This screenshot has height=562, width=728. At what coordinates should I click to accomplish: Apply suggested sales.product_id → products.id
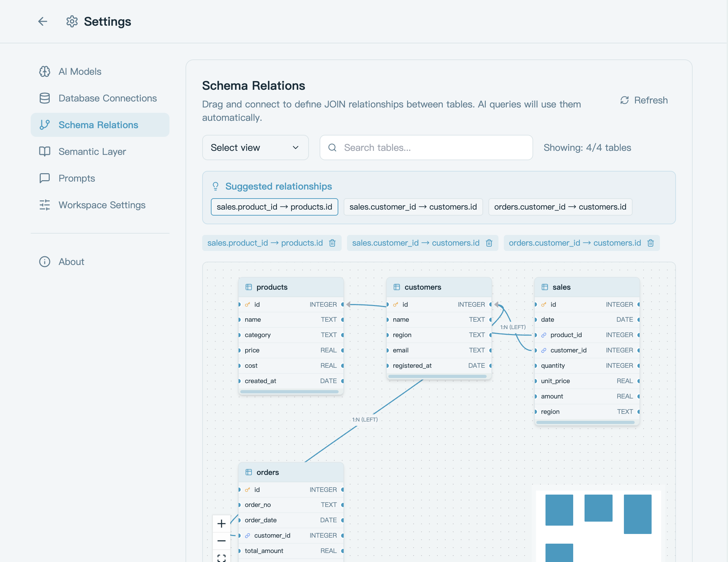(274, 207)
